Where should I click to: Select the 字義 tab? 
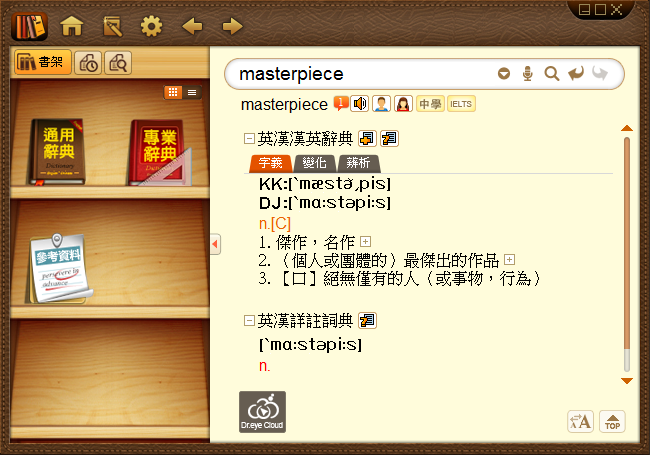pyautogui.click(x=271, y=163)
